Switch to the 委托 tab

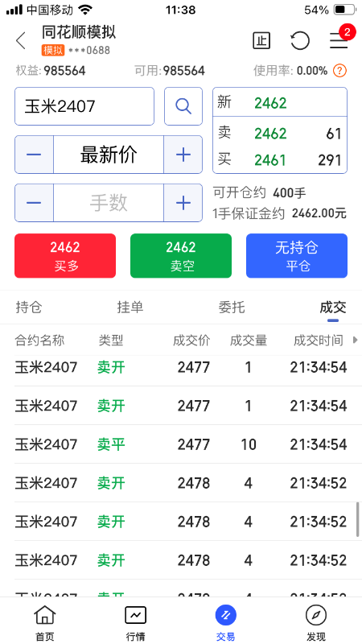[x=232, y=308]
